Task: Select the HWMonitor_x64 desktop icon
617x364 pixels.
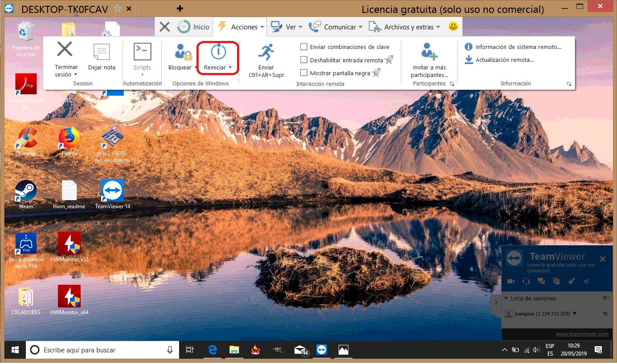Action: coord(69,300)
